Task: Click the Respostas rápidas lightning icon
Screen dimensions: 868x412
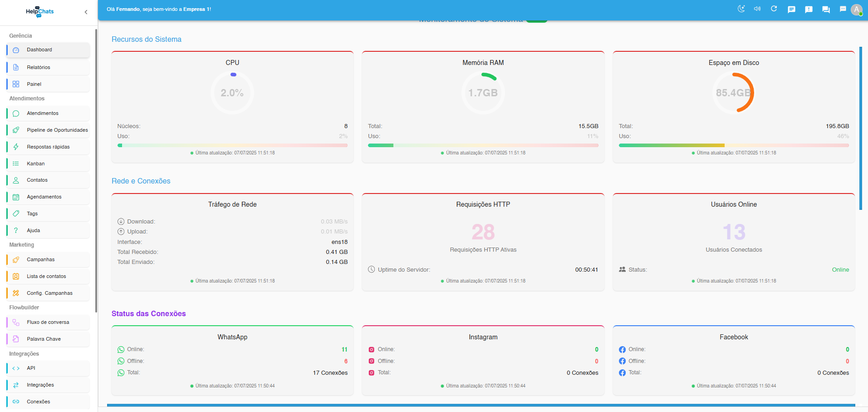Action: pyautogui.click(x=16, y=147)
